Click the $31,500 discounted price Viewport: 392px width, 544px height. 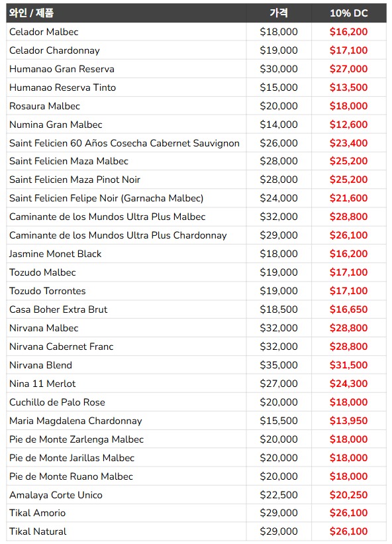click(349, 365)
